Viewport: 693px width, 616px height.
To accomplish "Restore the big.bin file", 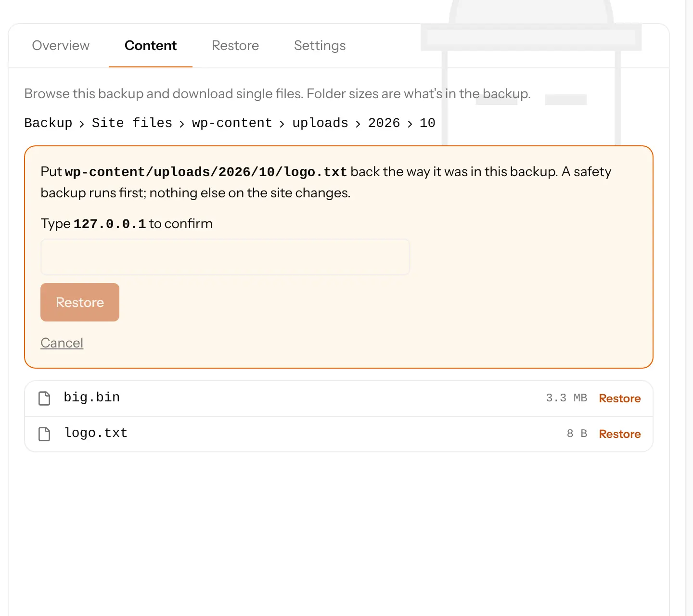I will pos(620,398).
